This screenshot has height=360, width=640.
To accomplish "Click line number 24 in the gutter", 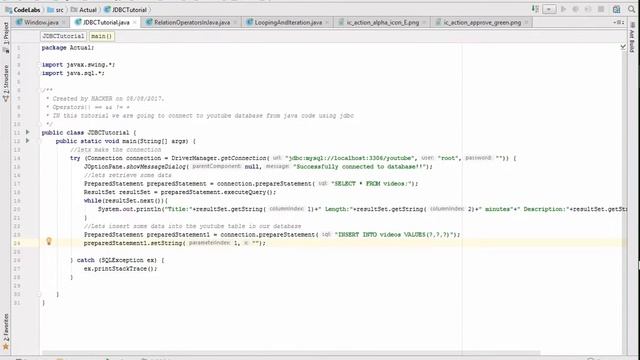I will 17,243.
